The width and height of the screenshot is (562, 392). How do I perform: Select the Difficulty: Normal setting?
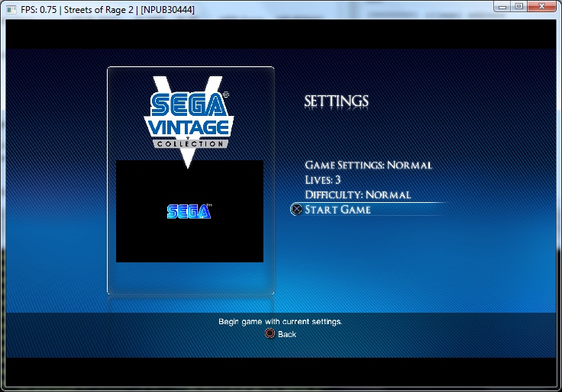(357, 194)
